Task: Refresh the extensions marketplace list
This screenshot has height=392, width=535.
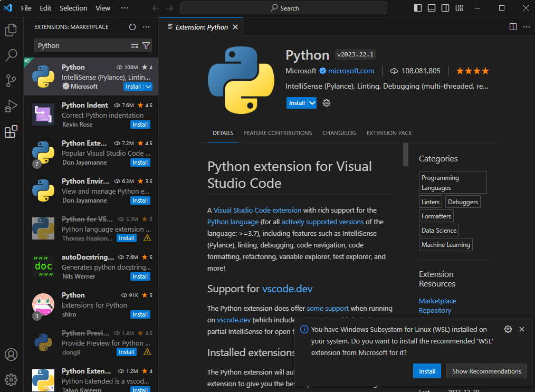Action: 132,27
